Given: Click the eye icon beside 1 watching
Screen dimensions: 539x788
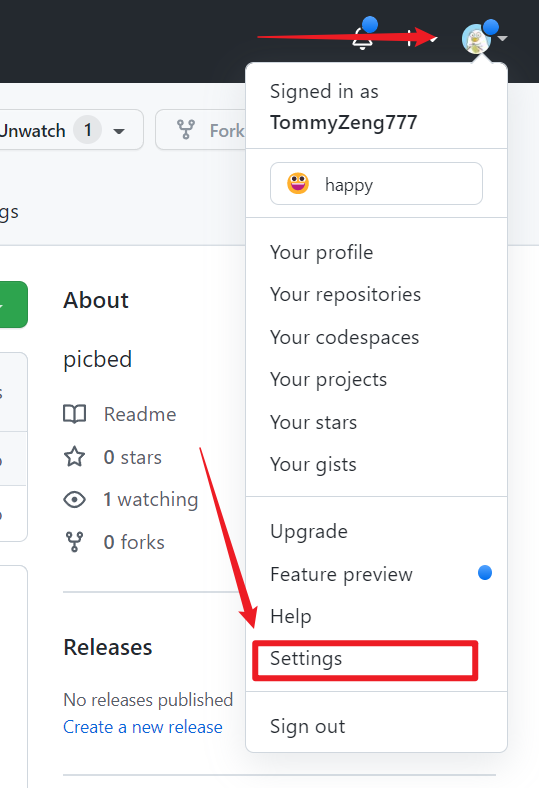Looking at the screenshot, I should pyautogui.click(x=74, y=500).
